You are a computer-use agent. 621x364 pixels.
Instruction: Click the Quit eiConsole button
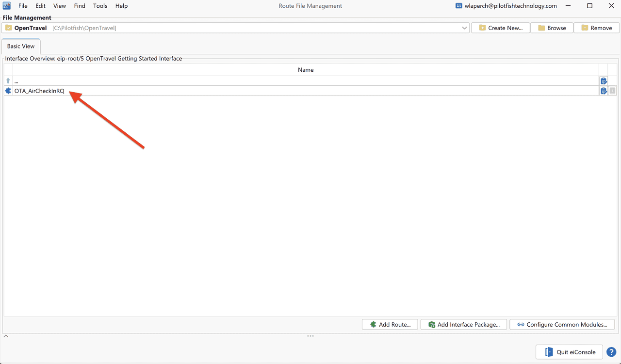click(569, 352)
